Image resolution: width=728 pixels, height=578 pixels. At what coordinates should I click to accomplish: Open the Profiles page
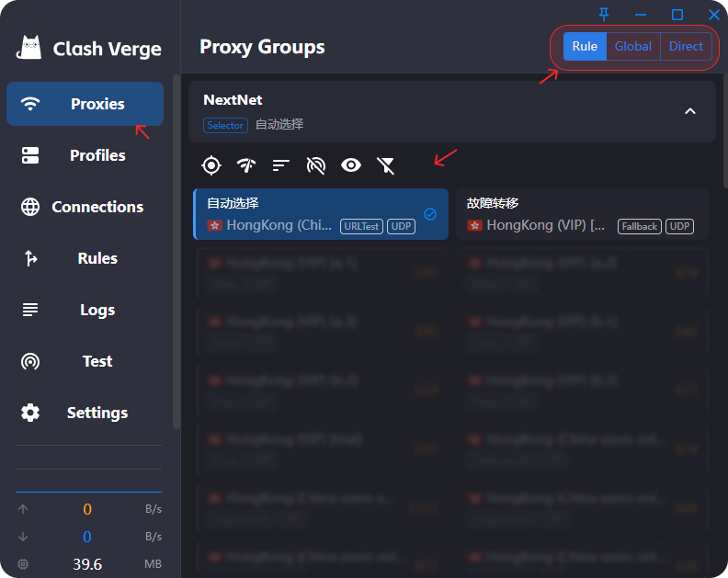coord(85,155)
